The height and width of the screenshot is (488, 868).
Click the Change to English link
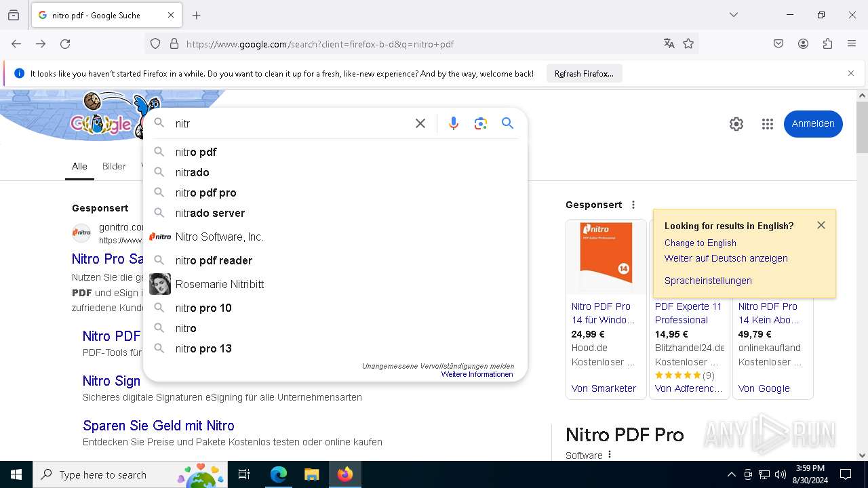700,243
